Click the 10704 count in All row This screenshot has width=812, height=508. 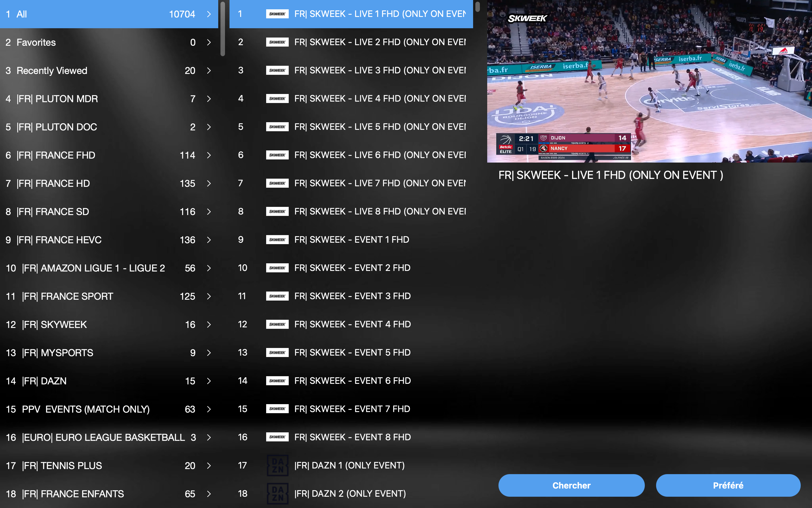tap(182, 14)
